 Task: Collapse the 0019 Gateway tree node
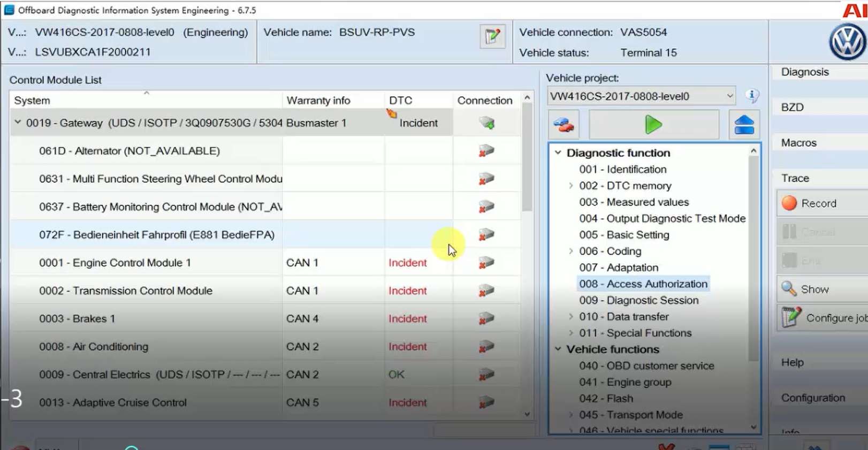[18, 123]
